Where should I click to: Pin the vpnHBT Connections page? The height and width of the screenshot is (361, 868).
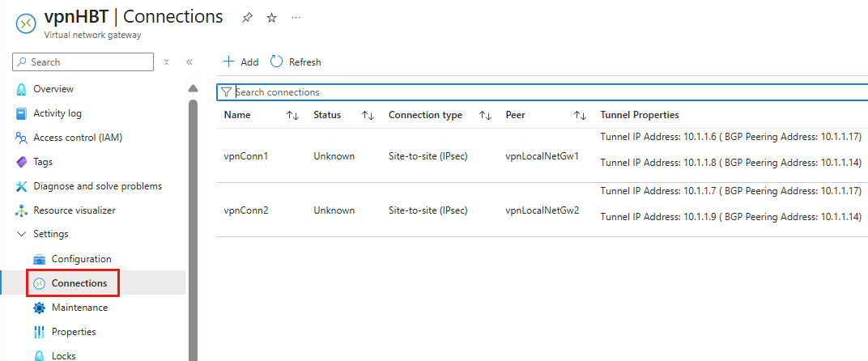[247, 18]
